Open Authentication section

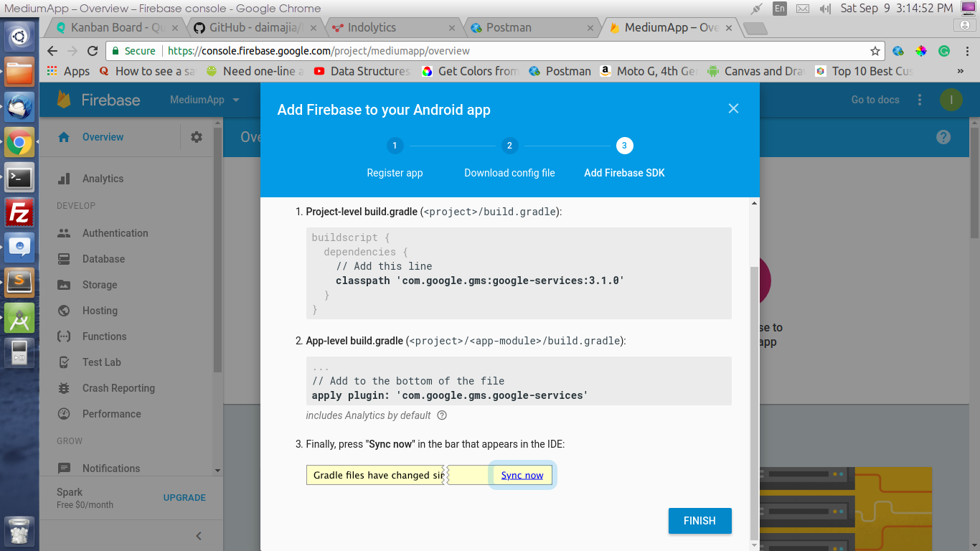tap(115, 233)
